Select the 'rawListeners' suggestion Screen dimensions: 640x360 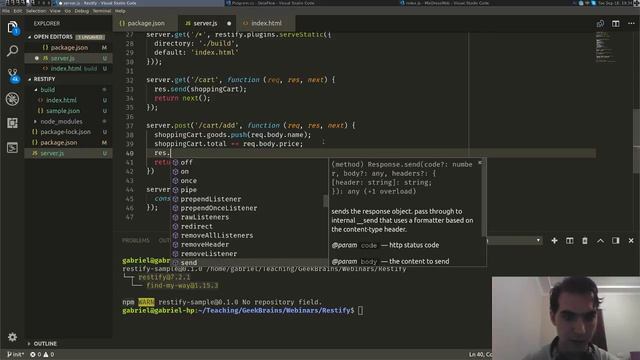pos(249,217)
